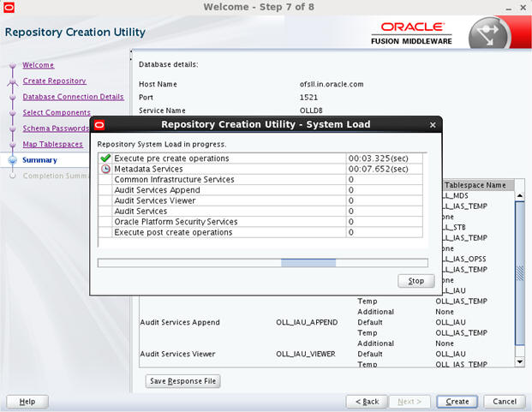Open the Welcome step link
The image size is (532, 412).
[39, 65]
